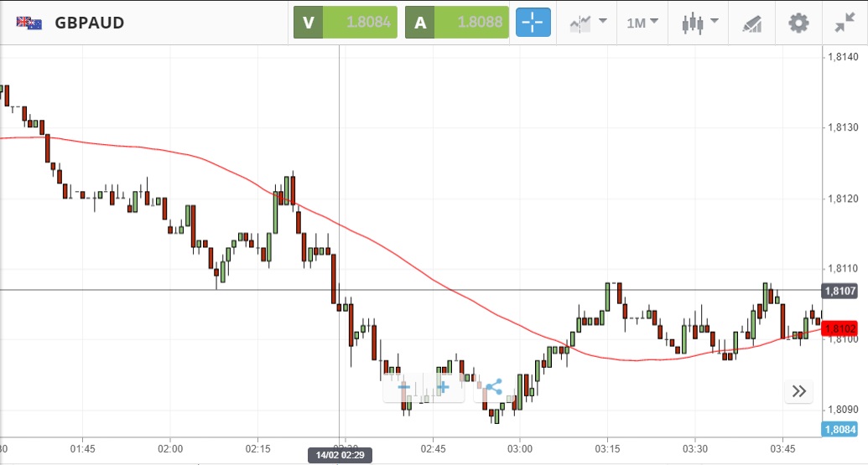The height and width of the screenshot is (465, 868).
Task: Toggle the crosshair cursor tool
Action: 533,23
